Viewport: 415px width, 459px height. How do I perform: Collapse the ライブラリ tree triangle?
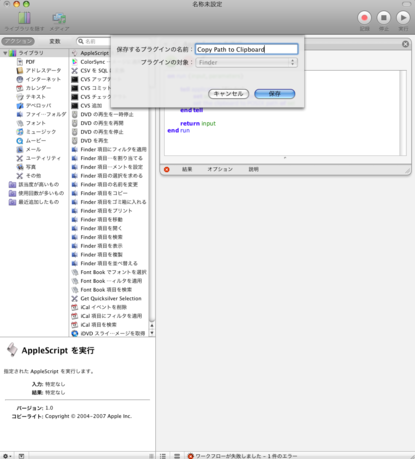point(5,53)
